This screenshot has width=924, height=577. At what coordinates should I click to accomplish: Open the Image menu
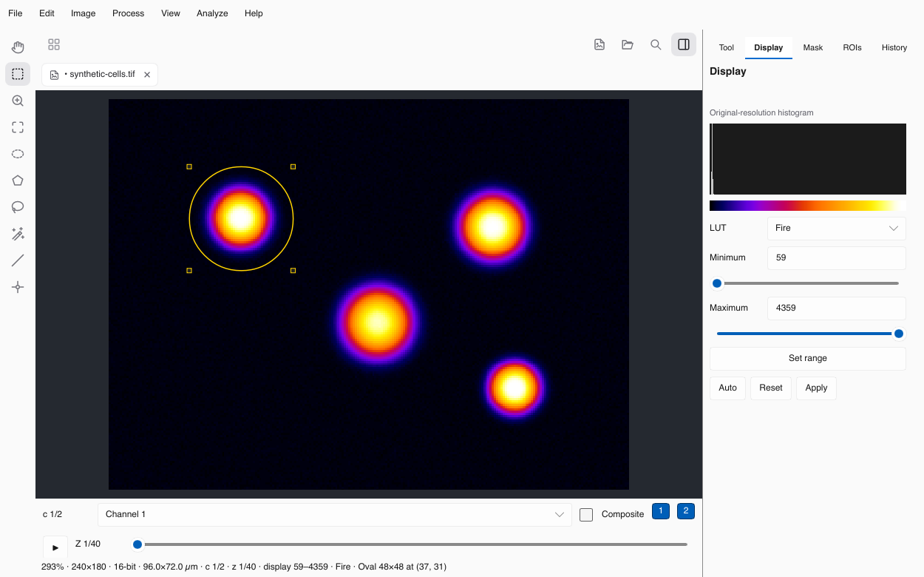point(83,13)
